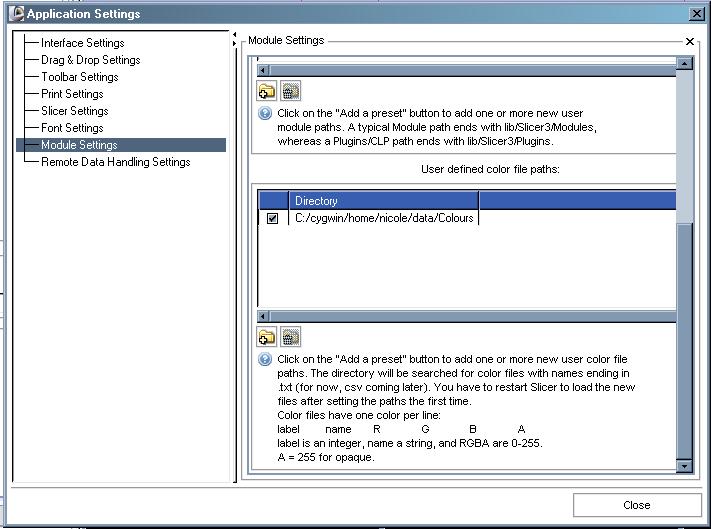Go to Toolbar Settings
The height and width of the screenshot is (529, 711).
click(79, 77)
